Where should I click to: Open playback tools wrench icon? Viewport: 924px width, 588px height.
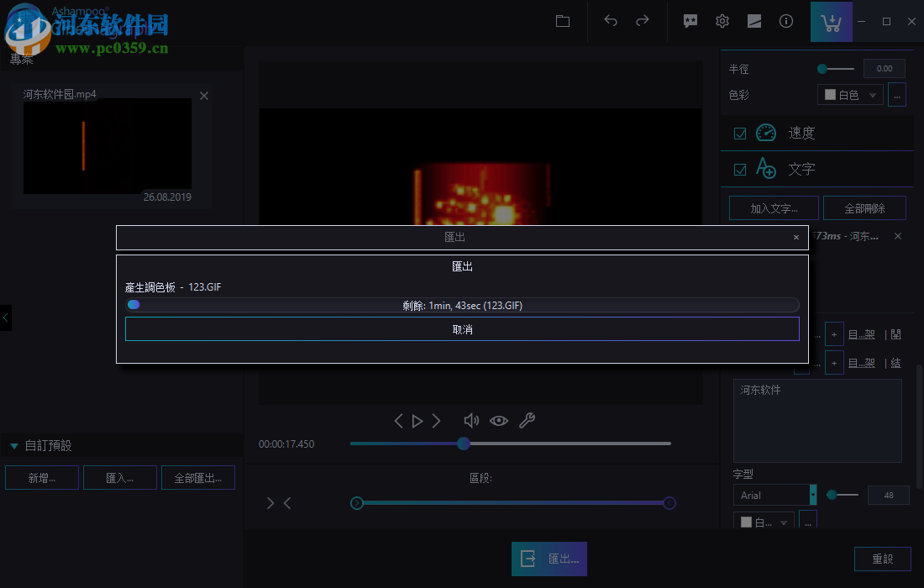pos(527,421)
